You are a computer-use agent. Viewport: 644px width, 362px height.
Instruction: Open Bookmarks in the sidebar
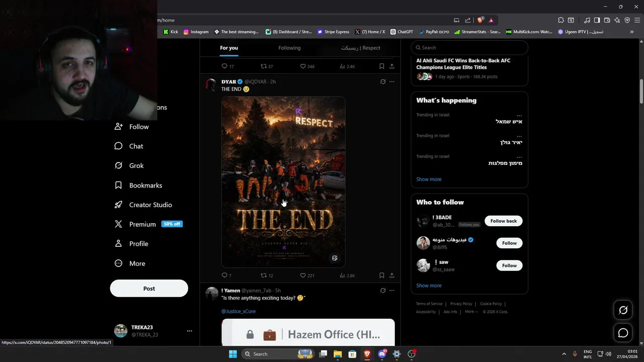(x=138, y=185)
